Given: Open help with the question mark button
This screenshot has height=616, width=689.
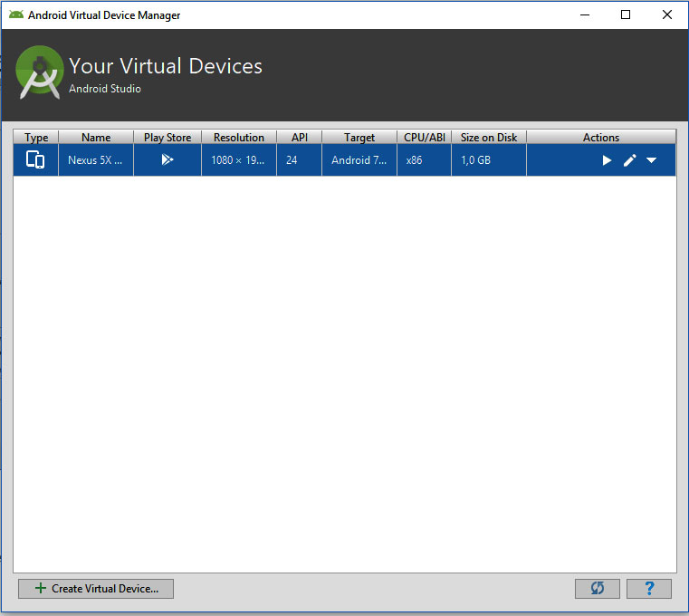Looking at the screenshot, I should (x=649, y=588).
